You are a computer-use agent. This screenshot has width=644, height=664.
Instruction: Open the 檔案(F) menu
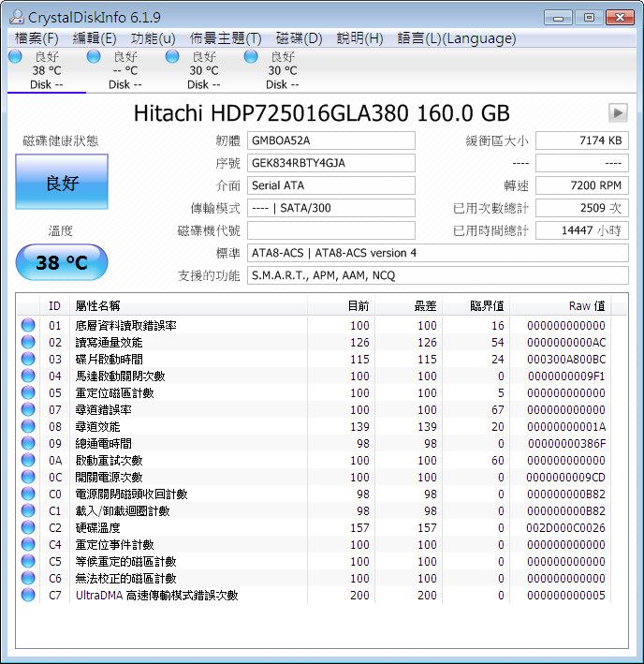[37, 38]
